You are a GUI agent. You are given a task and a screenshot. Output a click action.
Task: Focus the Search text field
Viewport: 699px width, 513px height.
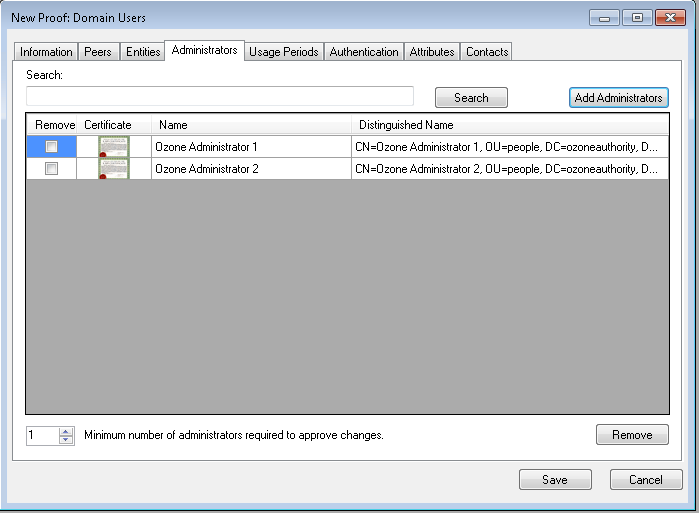220,96
